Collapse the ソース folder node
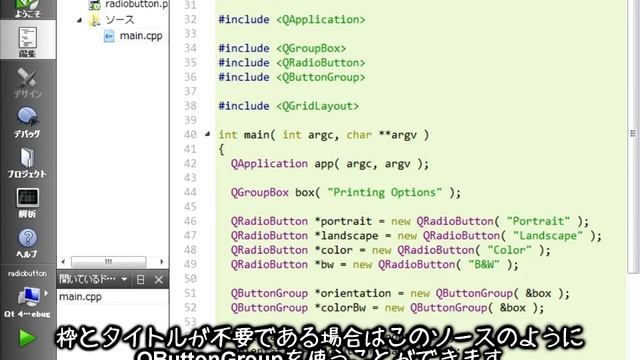Viewport: 640px width, 360px height. [x=80, y=20]
